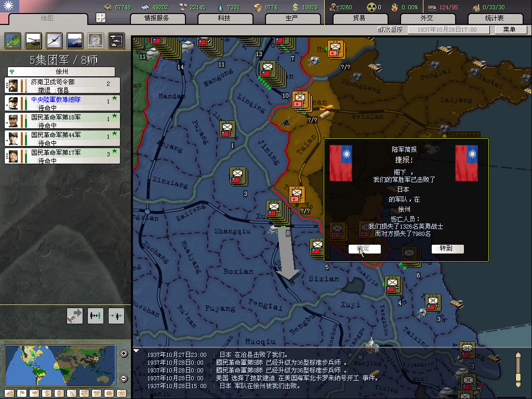Open the naval units warship icon
The height and width of the screenshot is (399, 532).
[75, 41]
